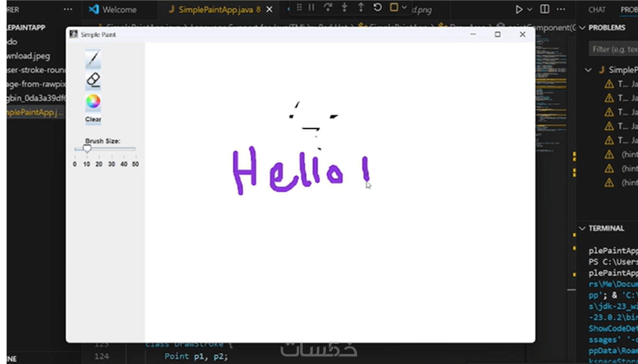The width and height of the screenshot is (638, 364).
Task: Click the Clear button
Action: tap(93, 119)
